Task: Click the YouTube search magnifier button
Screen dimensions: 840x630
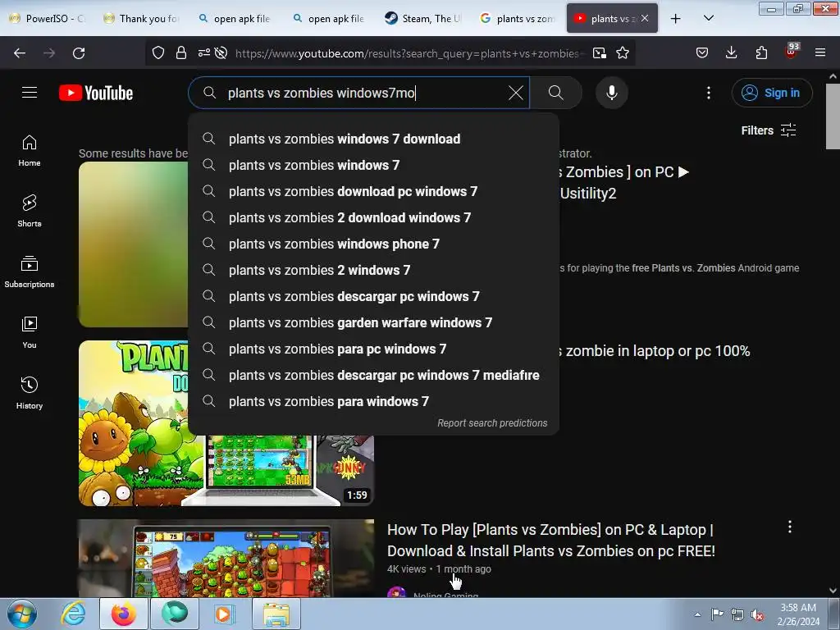Action: point(555,93)
